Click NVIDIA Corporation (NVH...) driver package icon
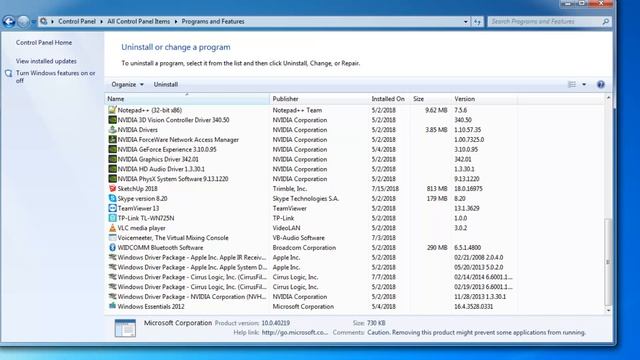This screenshot has height=360, width=640. (x=112, y=296)
